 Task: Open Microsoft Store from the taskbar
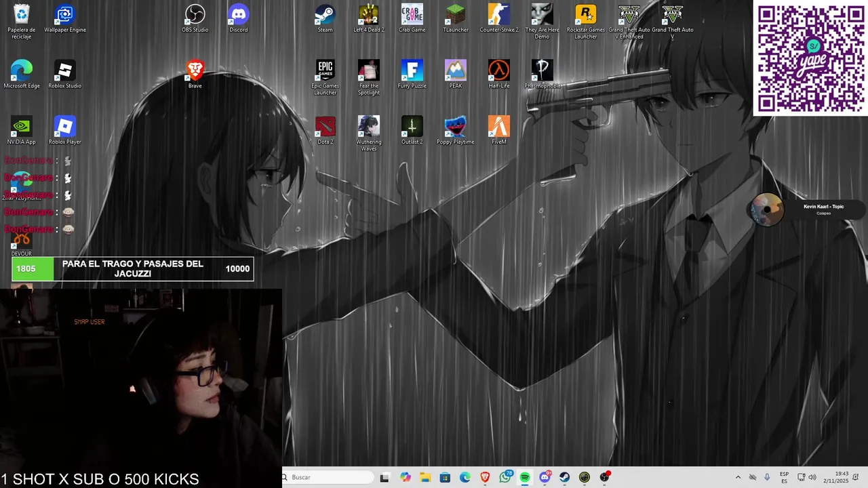pyautogui.click(x=445, y=477)
